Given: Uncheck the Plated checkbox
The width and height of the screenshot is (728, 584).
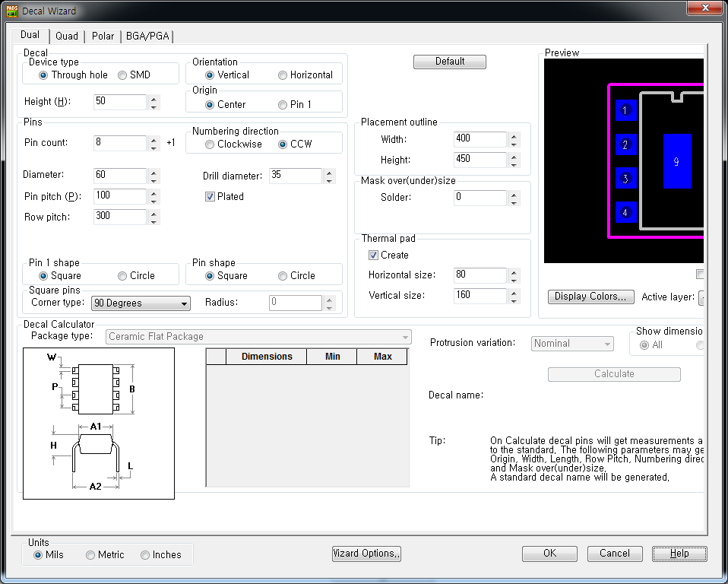Looking at the screenshot, I should (x=210, y=196).
